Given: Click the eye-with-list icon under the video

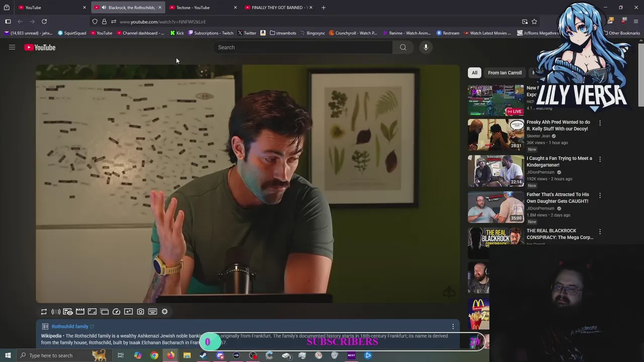Looking at the screenshot, I should (x=68, y=312).
